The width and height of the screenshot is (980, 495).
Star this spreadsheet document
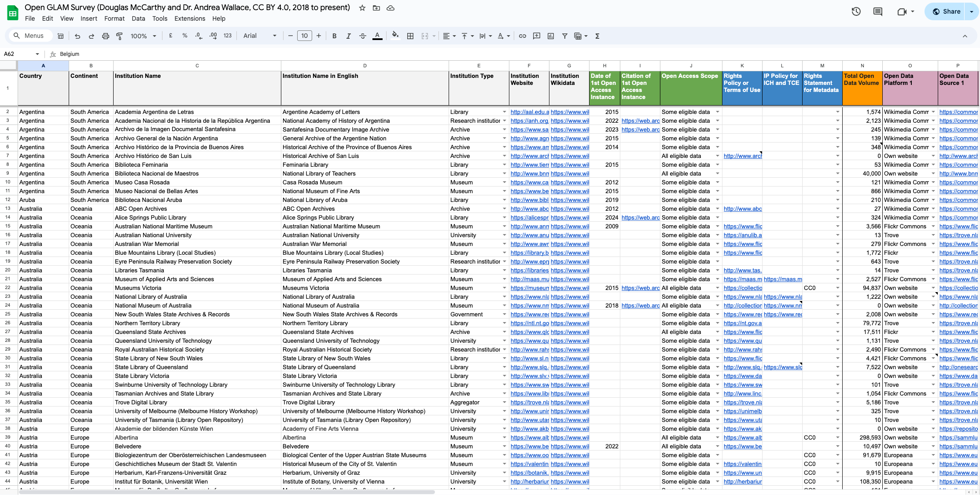pos(362,8)
